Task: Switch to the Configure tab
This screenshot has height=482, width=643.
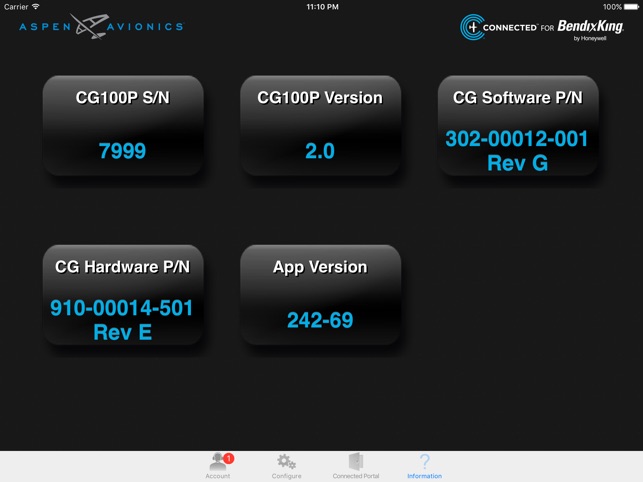Action: click(x=286, y=466)
